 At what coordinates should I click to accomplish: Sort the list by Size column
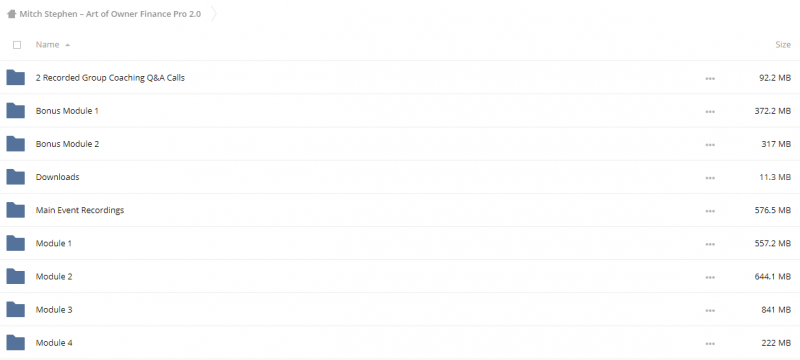click(783, 44)
